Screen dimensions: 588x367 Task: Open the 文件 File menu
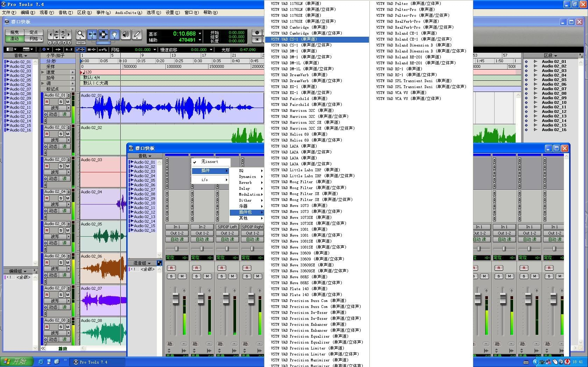pos(9,13)
